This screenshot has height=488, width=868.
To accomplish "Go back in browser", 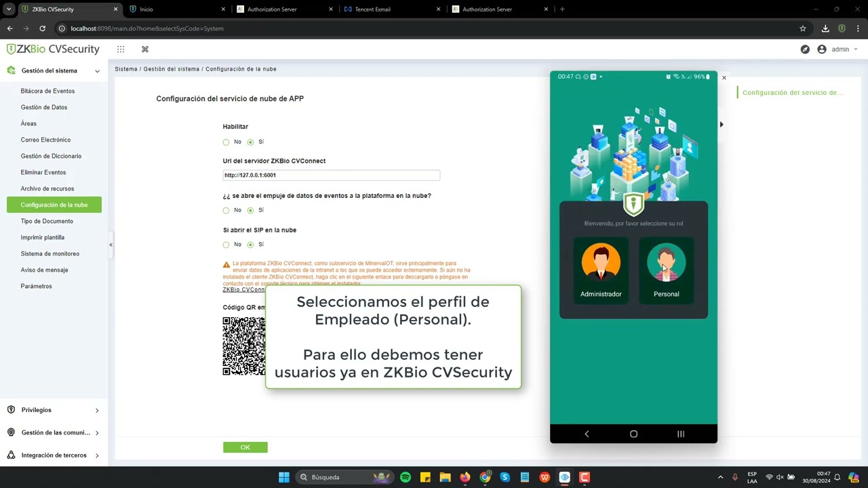I will coord(9,28).
